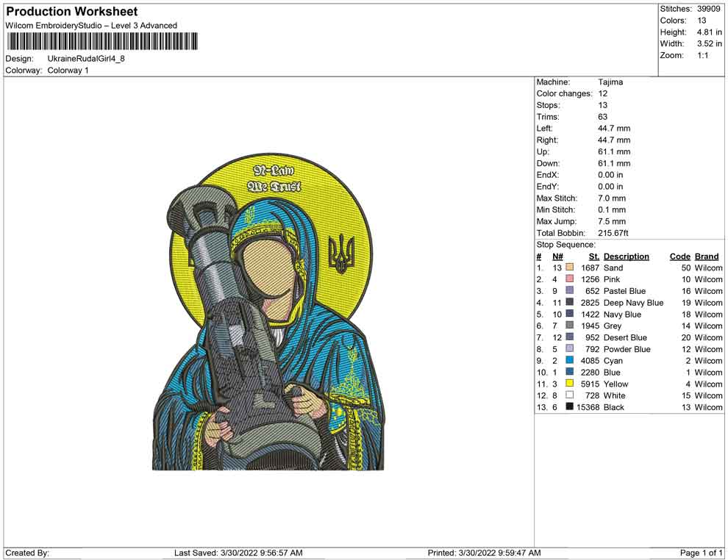Screen dimensions: 728x560
Task: Click the Height value 4.81 in
Action: 709,32
